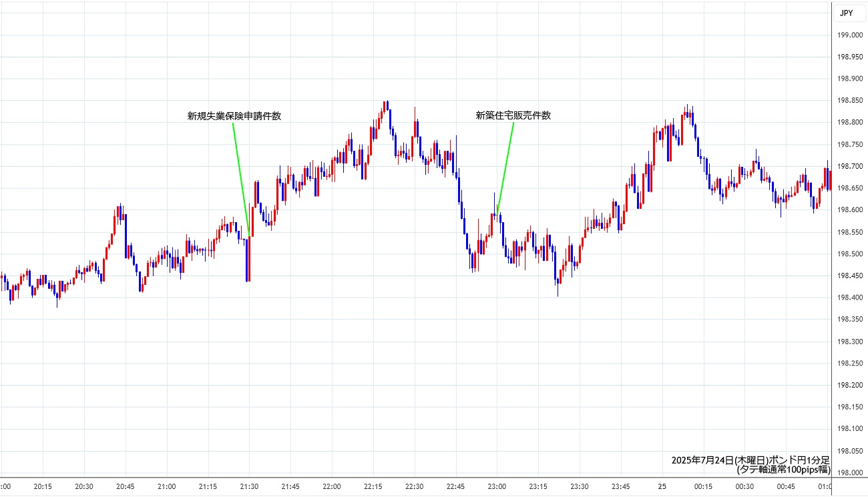The width and height of the screenshot is (868, 497).
Task: Click the 198.900 price axis label
Action: tap(851, 79)
